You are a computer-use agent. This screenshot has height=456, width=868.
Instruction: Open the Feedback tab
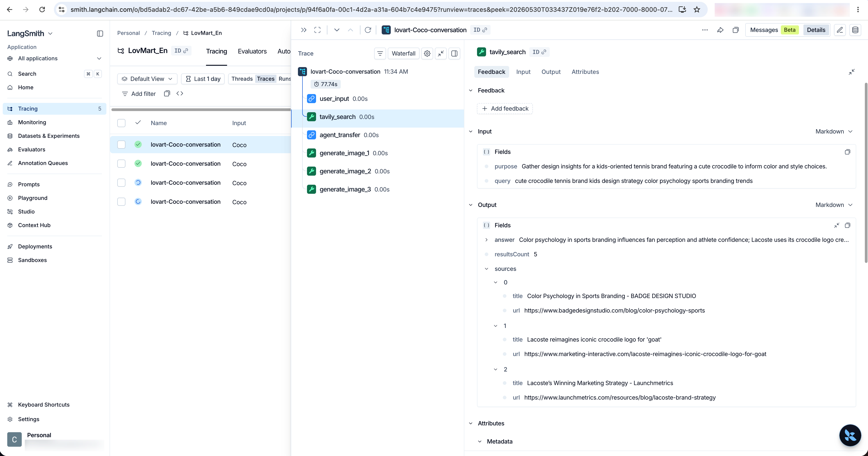click(x=491, y=72)
